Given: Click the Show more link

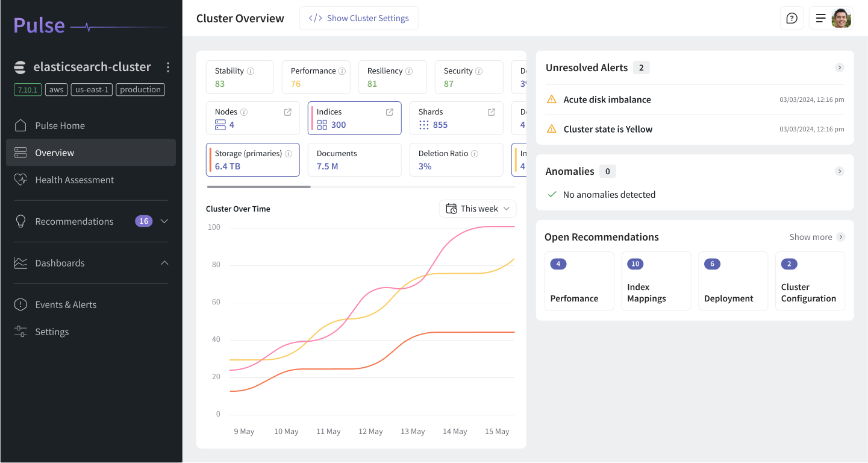Looking at the screenshot, I should pyautogui.click(x=811, y=237).
